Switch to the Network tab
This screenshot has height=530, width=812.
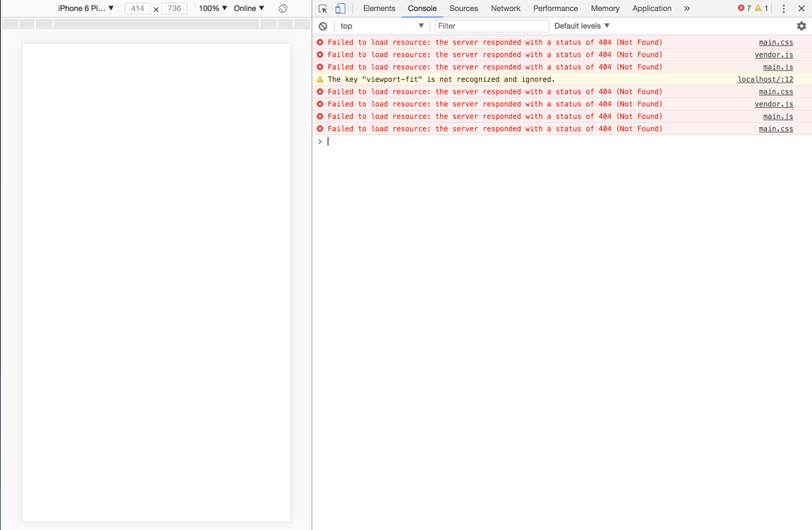click(x=505, y=8)
